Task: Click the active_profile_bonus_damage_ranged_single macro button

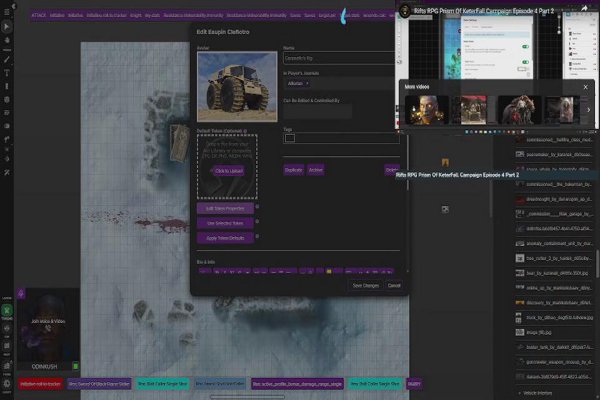Action: click(x=297, y=384)
